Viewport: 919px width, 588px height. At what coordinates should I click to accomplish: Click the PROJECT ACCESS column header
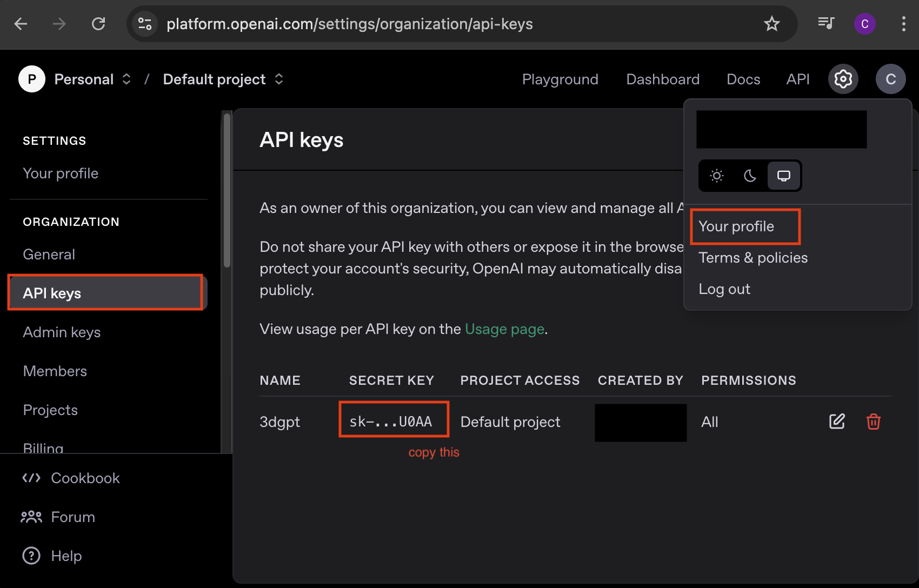click(520, 380)
